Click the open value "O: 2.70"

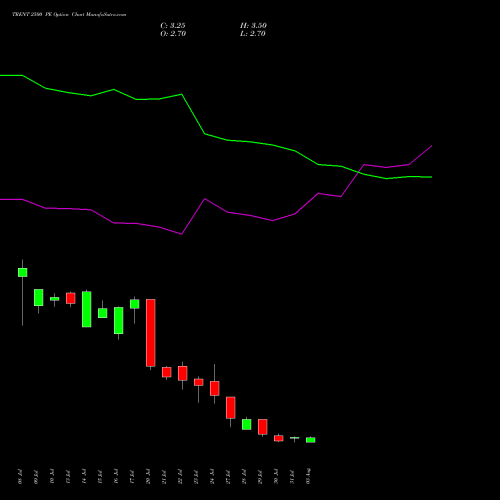click(173, 34)
